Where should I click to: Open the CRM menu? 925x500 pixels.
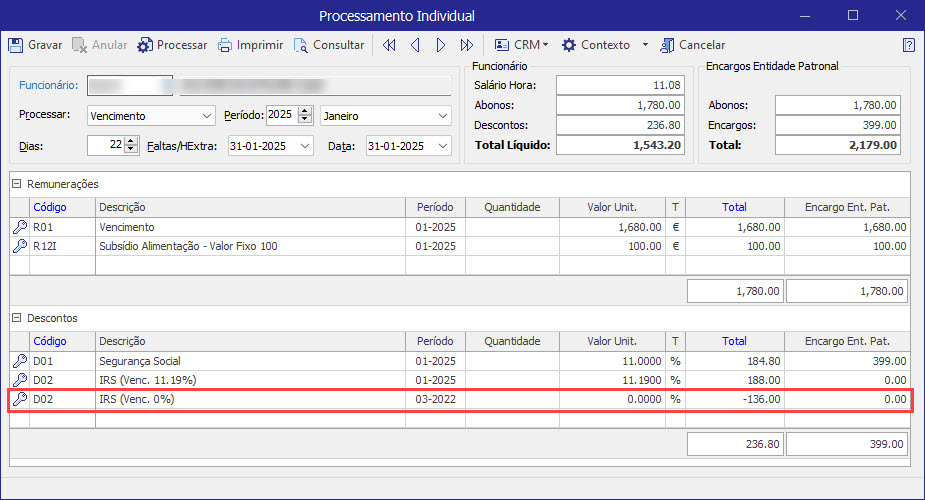click(522, 45)
